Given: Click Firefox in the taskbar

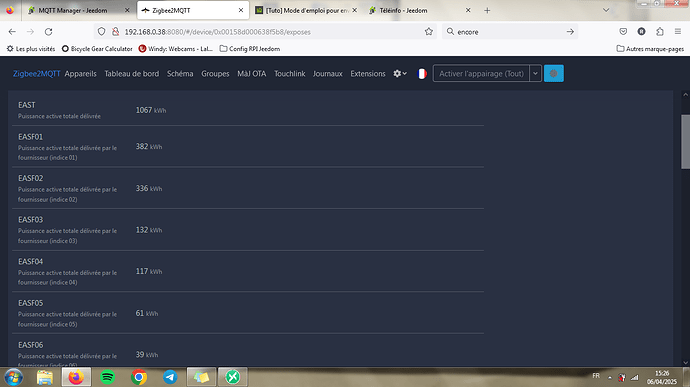Looking at the screenshot, I should 76,377.
